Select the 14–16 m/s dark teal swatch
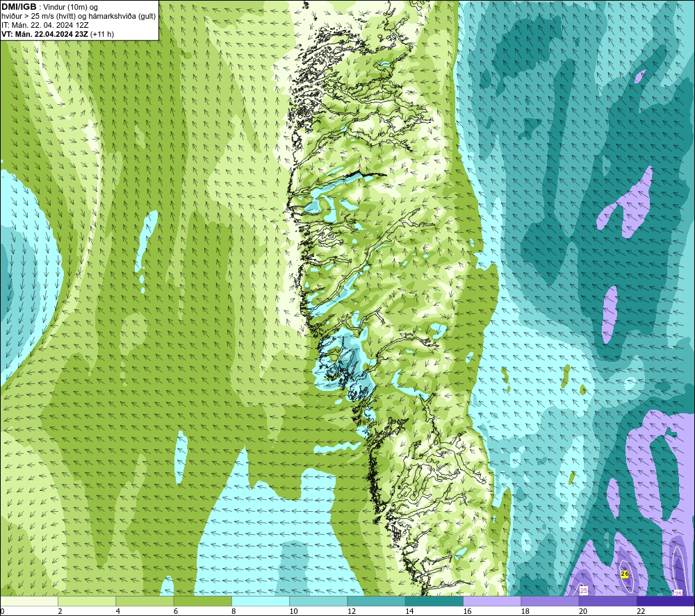 (x=434, y=601)
